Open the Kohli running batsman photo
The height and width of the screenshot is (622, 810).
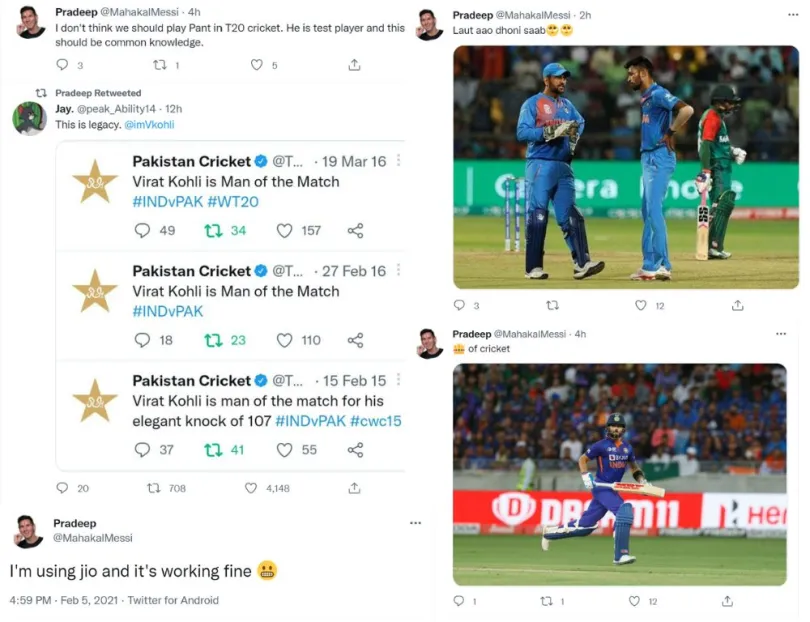pyautogui.click(x=619, y=474)
